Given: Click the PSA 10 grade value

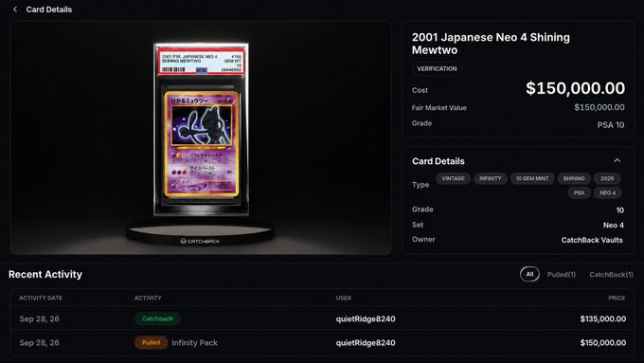Looking at the screenshot, I should point(611,125).
